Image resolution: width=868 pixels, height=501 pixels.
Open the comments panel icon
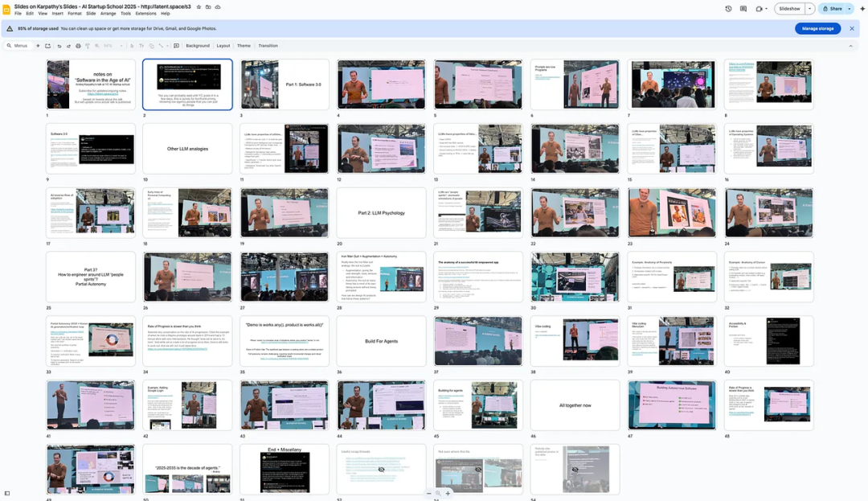point(743,9)
